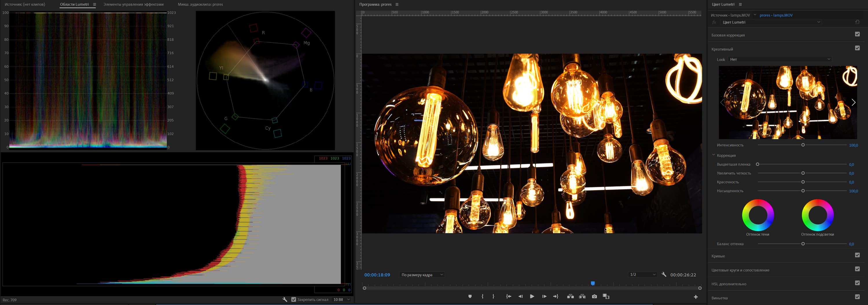
Task: Disable the 'Базовая коррекция' section checkbox
Action: [x=857, y=34]
